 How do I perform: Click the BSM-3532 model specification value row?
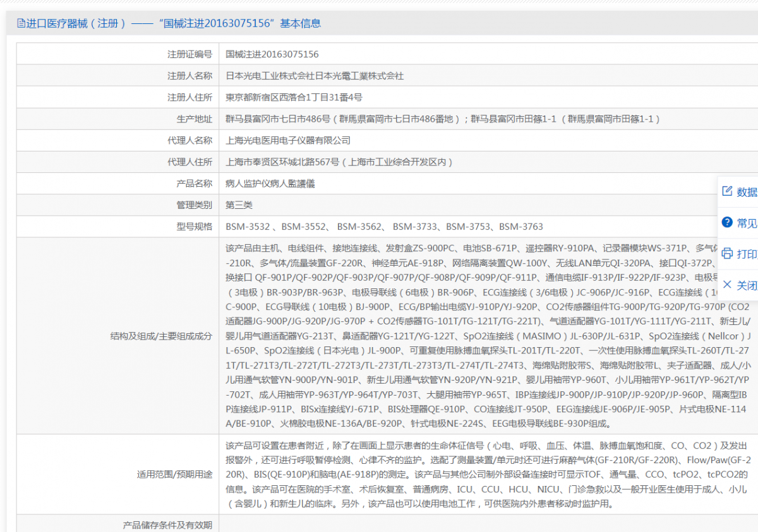point(384,226)
